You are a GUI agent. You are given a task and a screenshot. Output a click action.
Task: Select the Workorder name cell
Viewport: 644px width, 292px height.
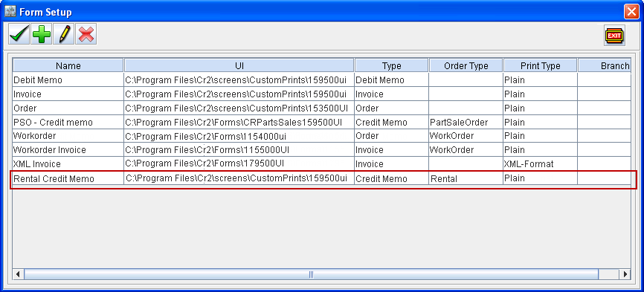coord(68,136)
